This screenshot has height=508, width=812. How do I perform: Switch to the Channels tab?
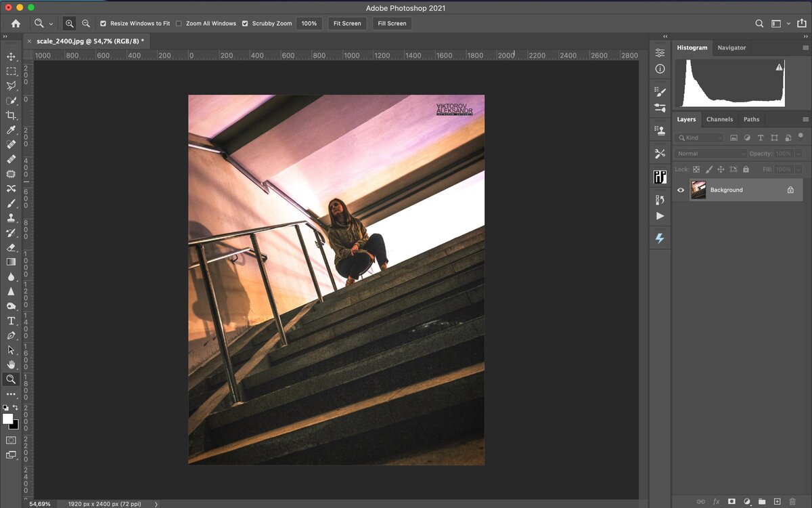[x=719, y=119]
